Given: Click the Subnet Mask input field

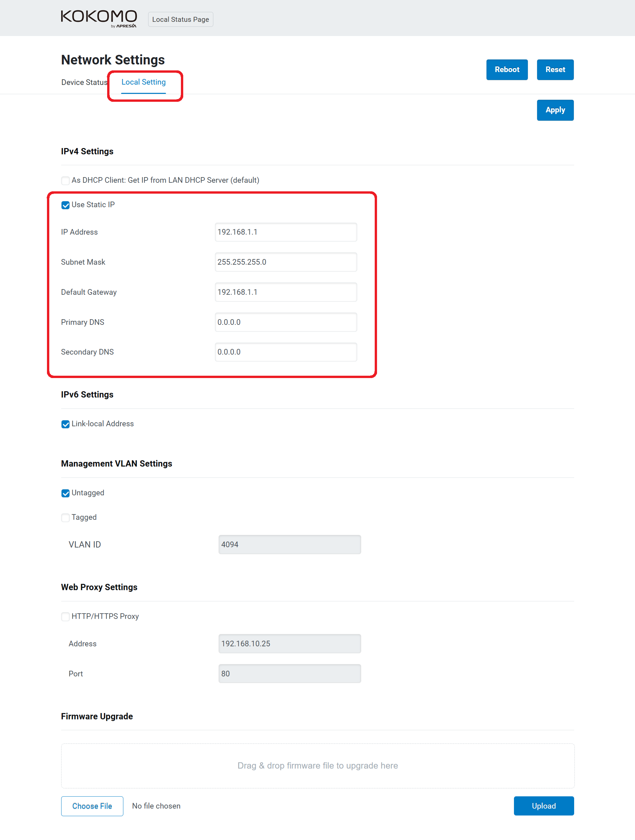Looking at the screenshot, I should pyautogui.click(x=285, y=262).
